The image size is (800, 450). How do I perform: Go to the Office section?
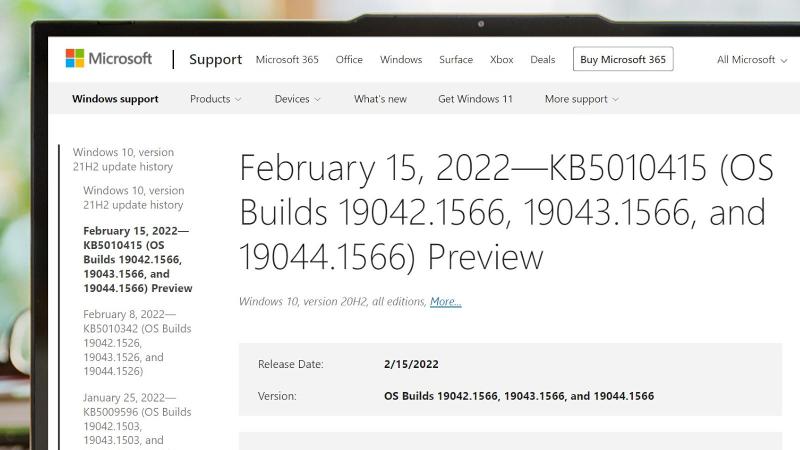[x=349, y=59]
